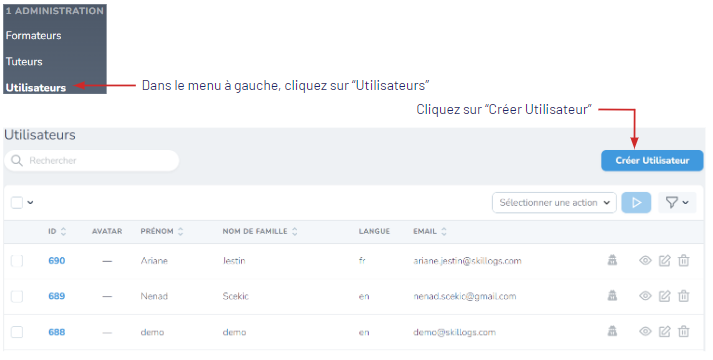Click email nenad.scekic@gmail.com
713x360 pixels.
coord(465,296)
